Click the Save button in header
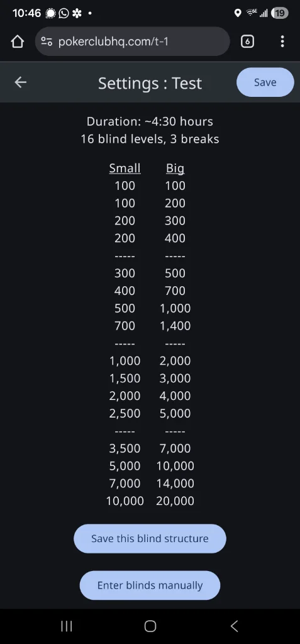The image size is (300, 644). 265,82
